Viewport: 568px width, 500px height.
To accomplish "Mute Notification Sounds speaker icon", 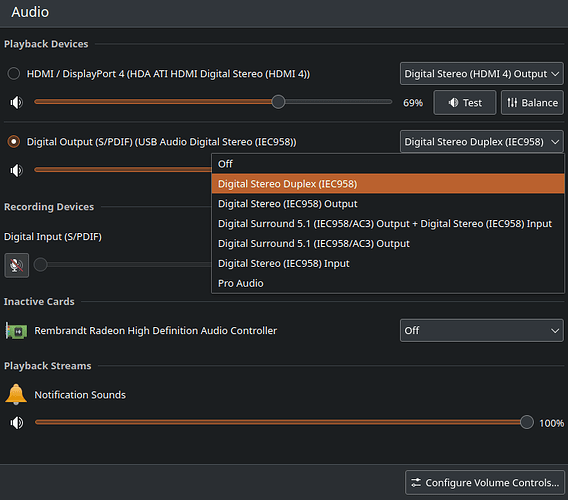I will (17, 422).
